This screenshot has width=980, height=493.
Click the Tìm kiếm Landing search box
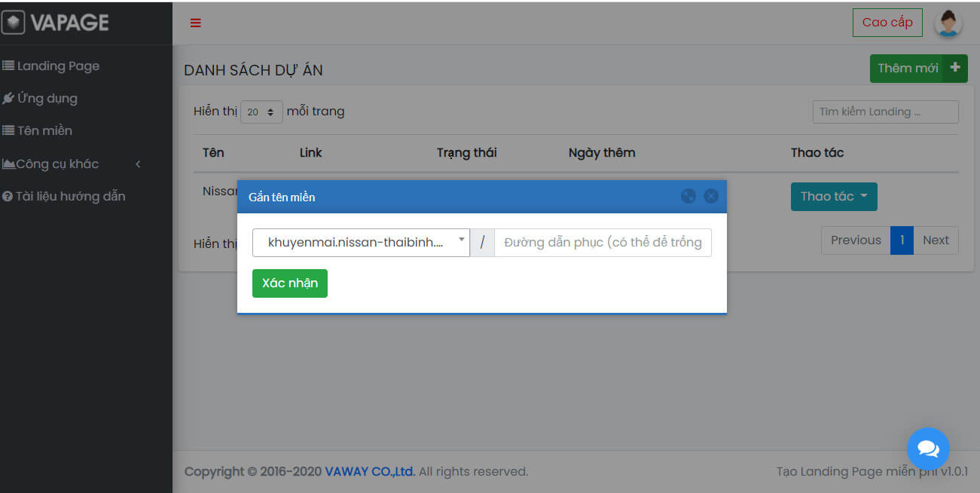885,112
